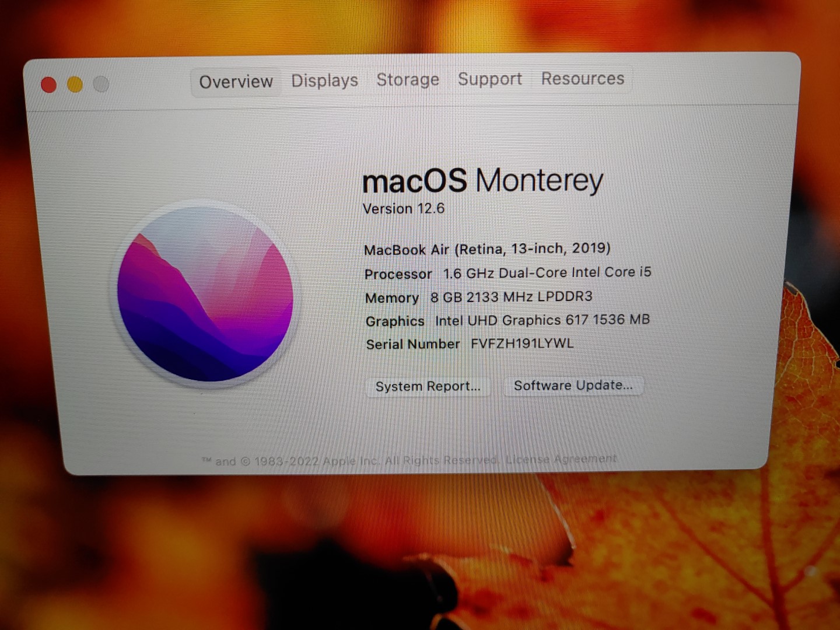This screenshot has height=630, width=840.
Task: Select serial number FVFZH191LYWL text
Action: [522, 343]
